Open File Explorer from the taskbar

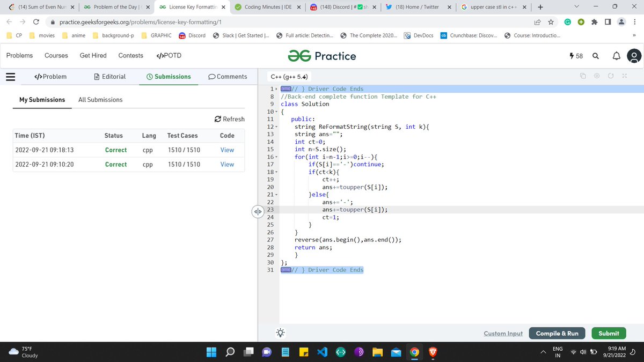tap(377, 352)
